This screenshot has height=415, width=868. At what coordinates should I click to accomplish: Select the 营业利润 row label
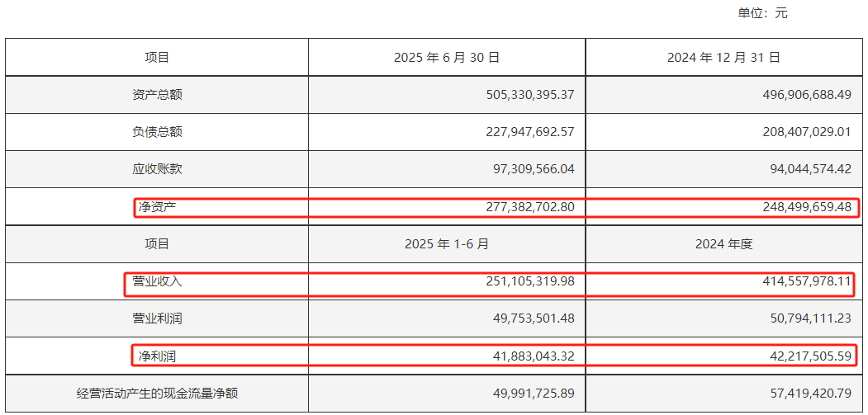point(157,318)
